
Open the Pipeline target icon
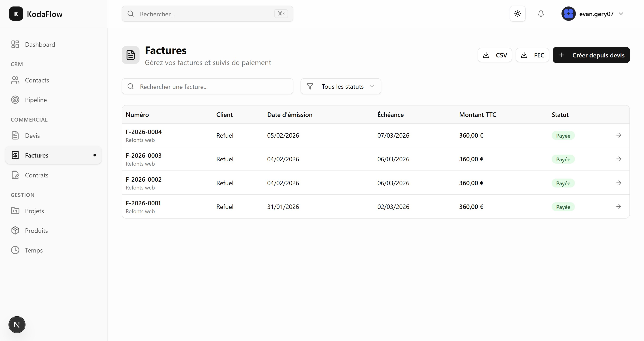pos(15,100)
